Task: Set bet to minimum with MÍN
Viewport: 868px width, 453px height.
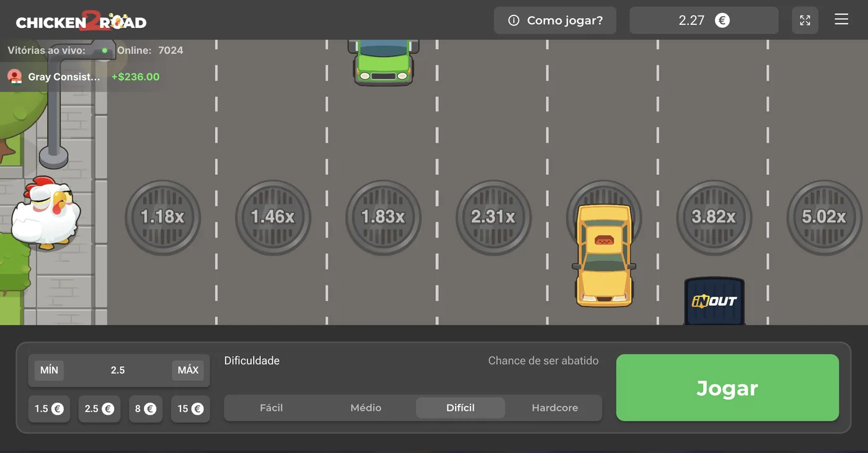Action: [x=49, y=370]
